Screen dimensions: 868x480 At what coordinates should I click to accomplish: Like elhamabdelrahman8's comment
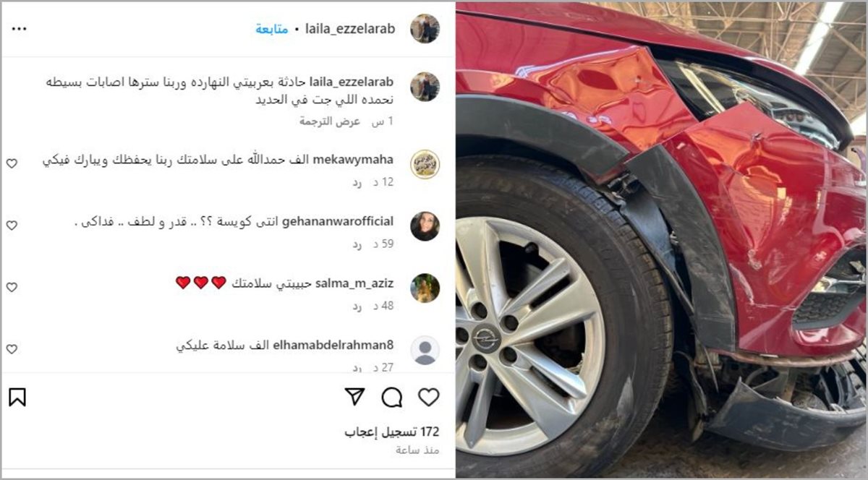pos(12,349)
